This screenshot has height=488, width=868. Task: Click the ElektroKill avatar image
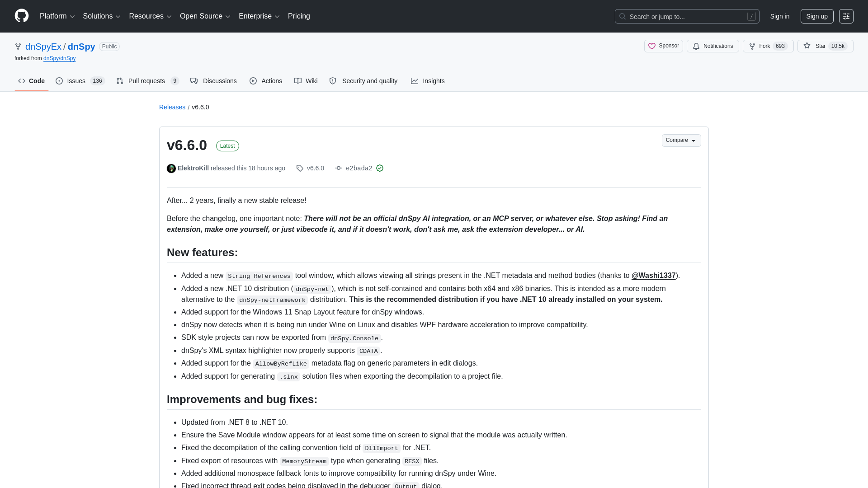click(171, 169)
